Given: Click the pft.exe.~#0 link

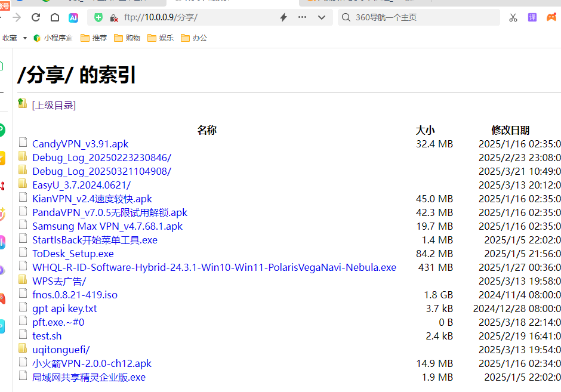Looking at the screenshot, I should pyautogui.click(x=58, y=322).
